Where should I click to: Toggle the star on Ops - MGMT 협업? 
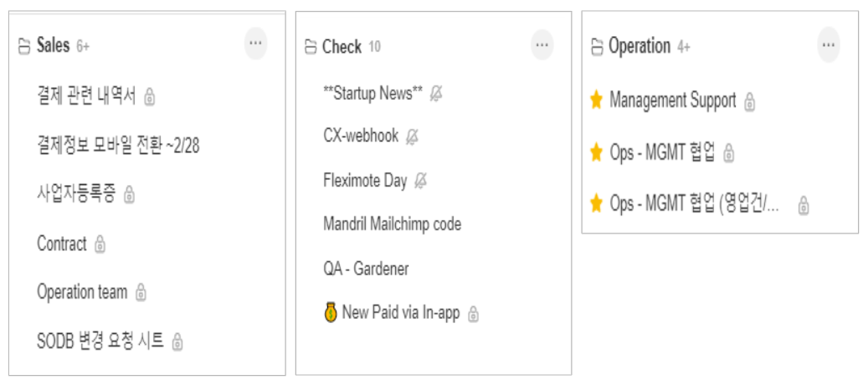pos(596,152)
